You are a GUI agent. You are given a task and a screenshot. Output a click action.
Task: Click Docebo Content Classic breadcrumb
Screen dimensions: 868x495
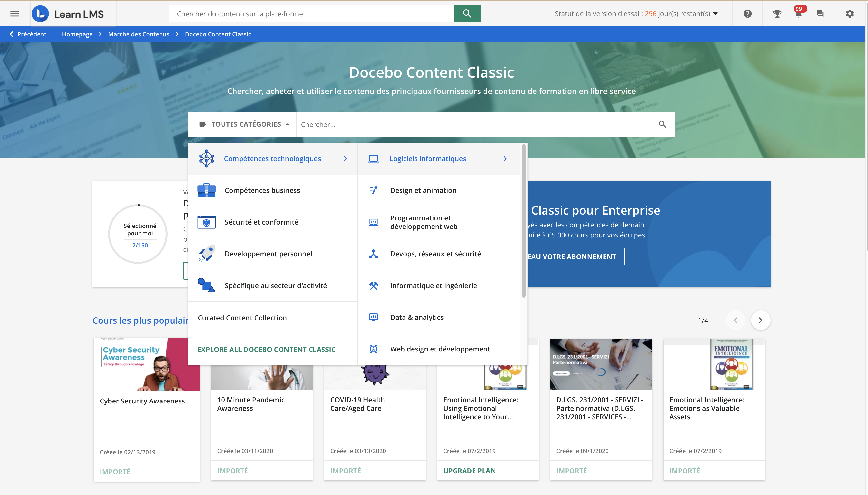218,34
